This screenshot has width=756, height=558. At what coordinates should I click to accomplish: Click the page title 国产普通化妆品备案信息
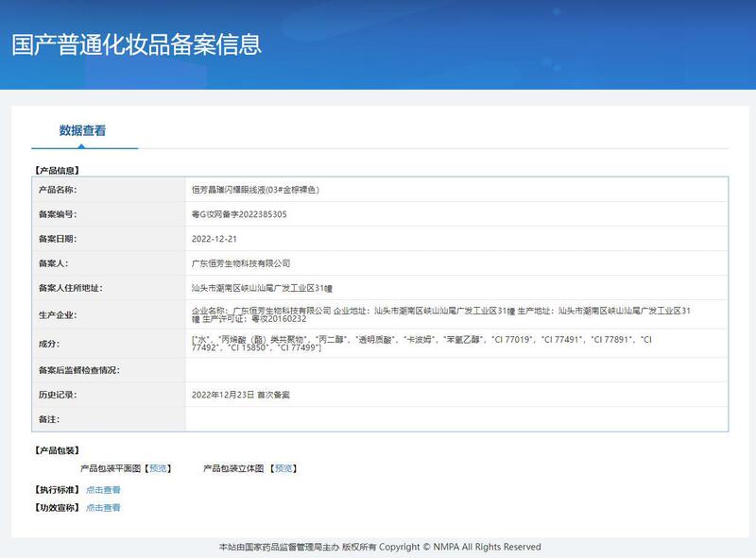pyautogui.click(x=136, y=44)
